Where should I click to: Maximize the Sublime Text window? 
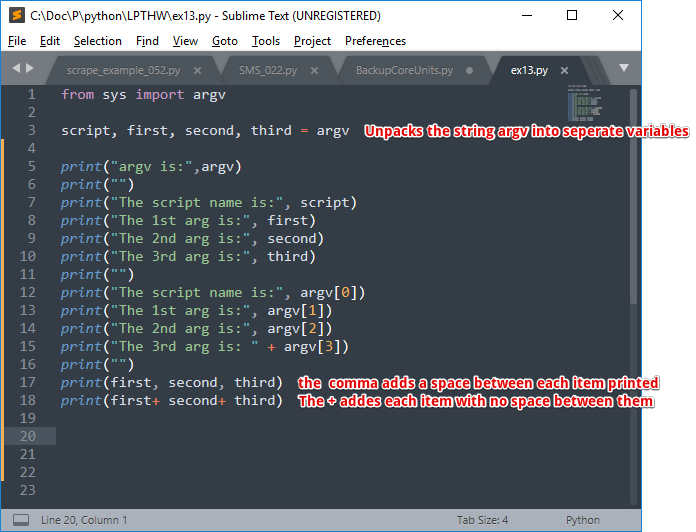572,16
